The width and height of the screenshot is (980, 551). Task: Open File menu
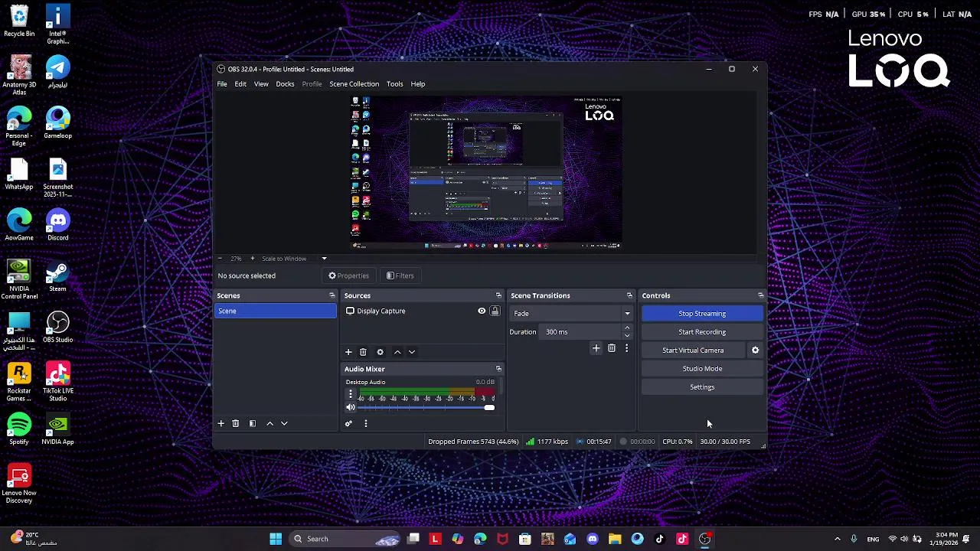[x=222, y=84]
